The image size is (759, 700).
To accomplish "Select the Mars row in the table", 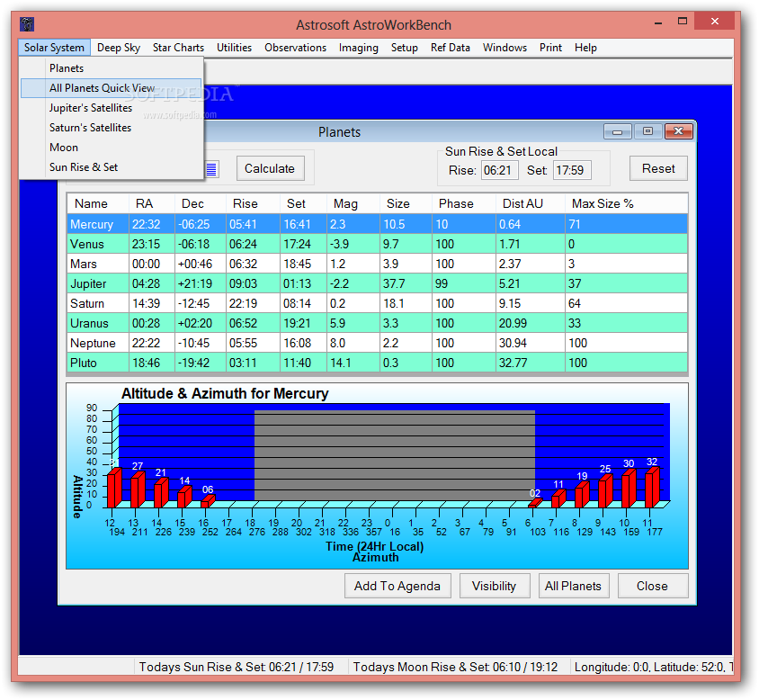I will [377, 264].
